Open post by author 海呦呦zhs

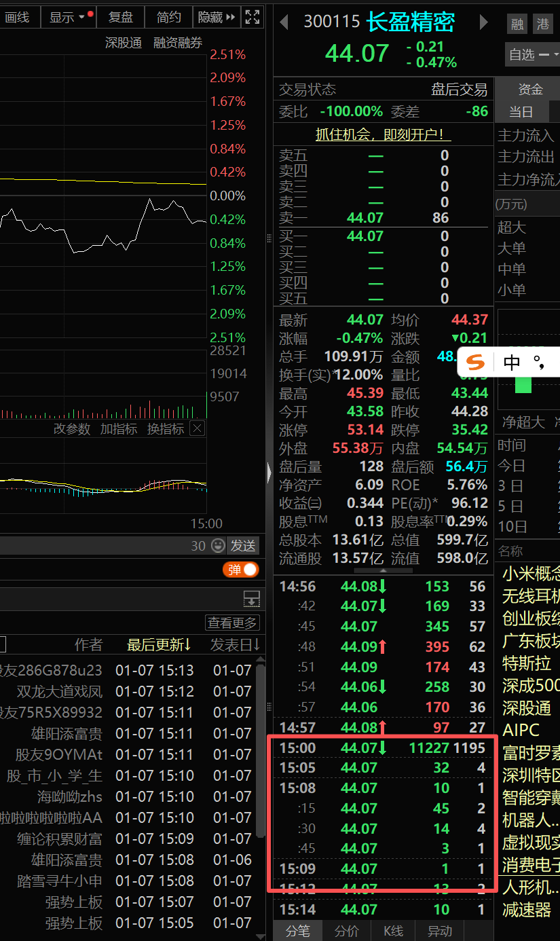click(70, 796)
